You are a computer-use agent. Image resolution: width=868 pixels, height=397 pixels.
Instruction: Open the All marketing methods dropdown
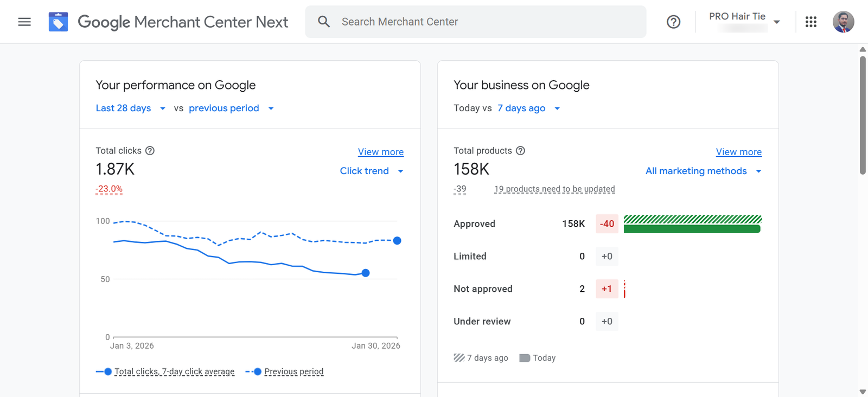(703, 171)
